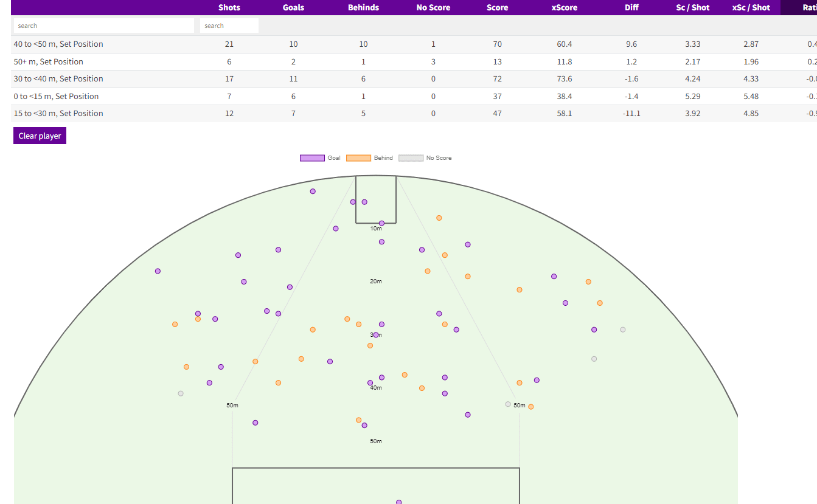Image resolution: width=817 pixels, height=504 pixels.
Task: Click the Clear player button
Action: tap(40, 136)
